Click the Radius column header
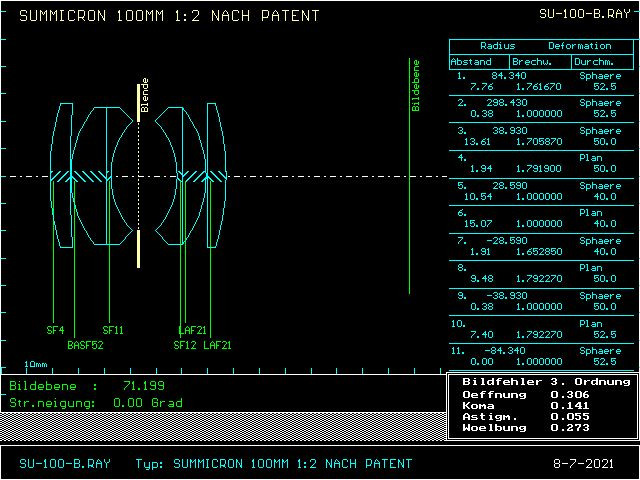 coord(497,46)
